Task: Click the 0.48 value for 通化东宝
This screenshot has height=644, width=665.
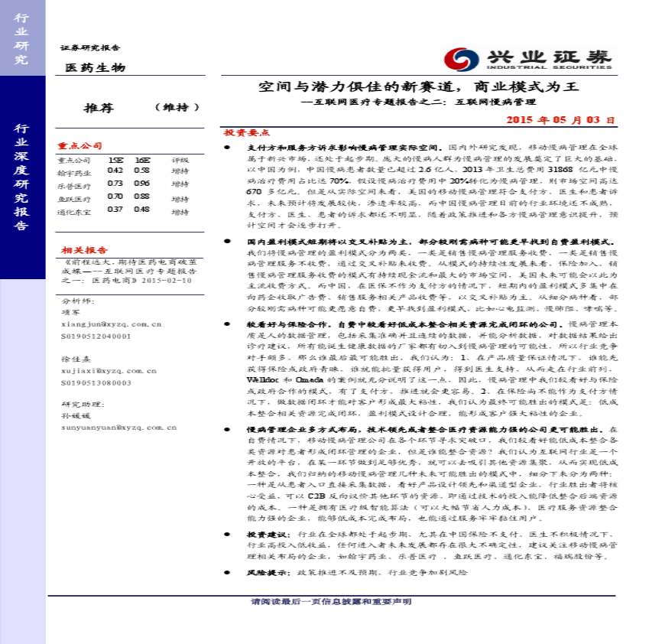Action: pos(141,210)
